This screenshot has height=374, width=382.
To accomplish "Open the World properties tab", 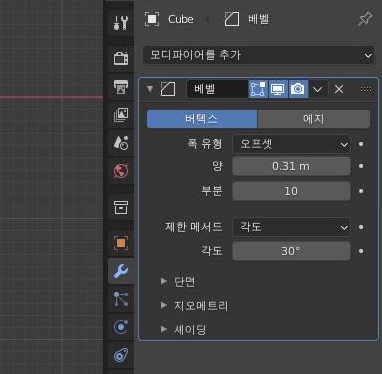I will [x=121, y=171].
